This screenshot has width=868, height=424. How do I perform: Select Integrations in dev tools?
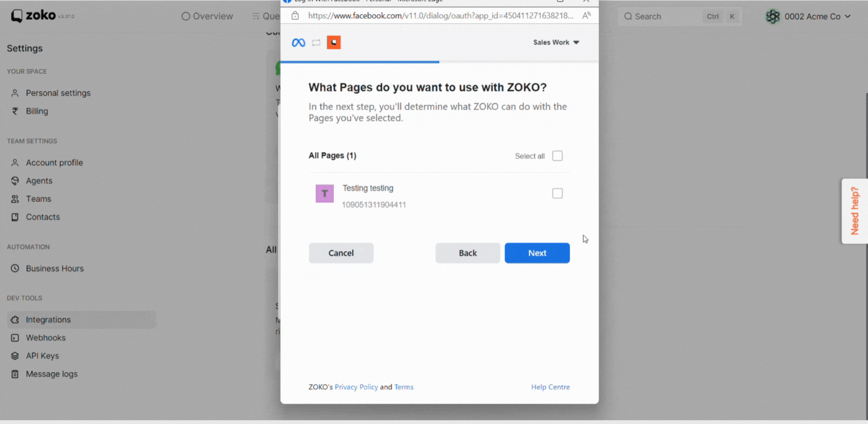[x=81, y=320]
